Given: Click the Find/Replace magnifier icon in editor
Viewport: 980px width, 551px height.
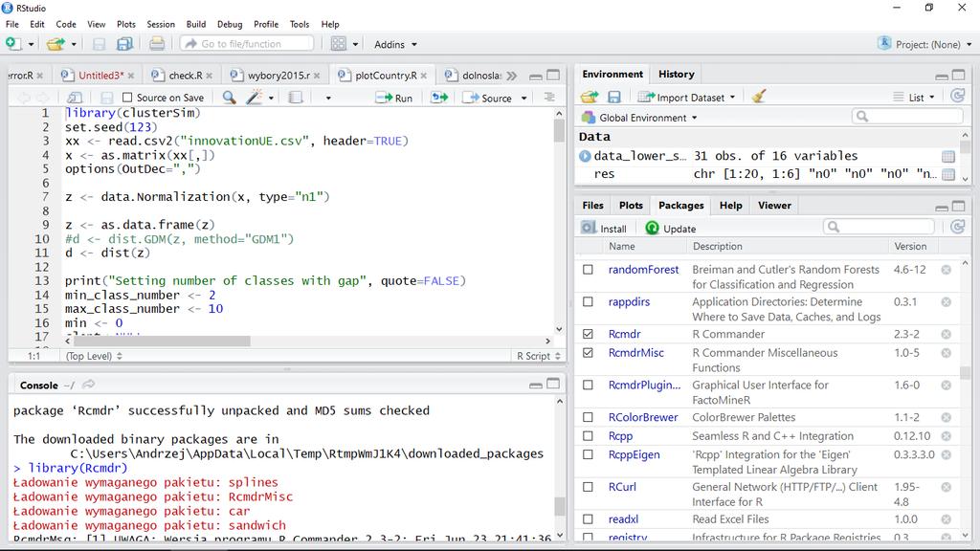Looking at the screenshot, I should [x=230, y=98].
